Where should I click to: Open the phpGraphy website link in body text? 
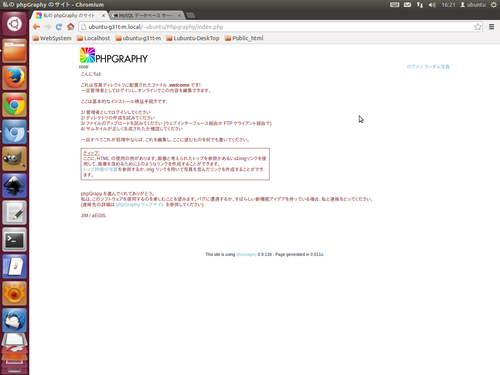[x=140, y=205]
